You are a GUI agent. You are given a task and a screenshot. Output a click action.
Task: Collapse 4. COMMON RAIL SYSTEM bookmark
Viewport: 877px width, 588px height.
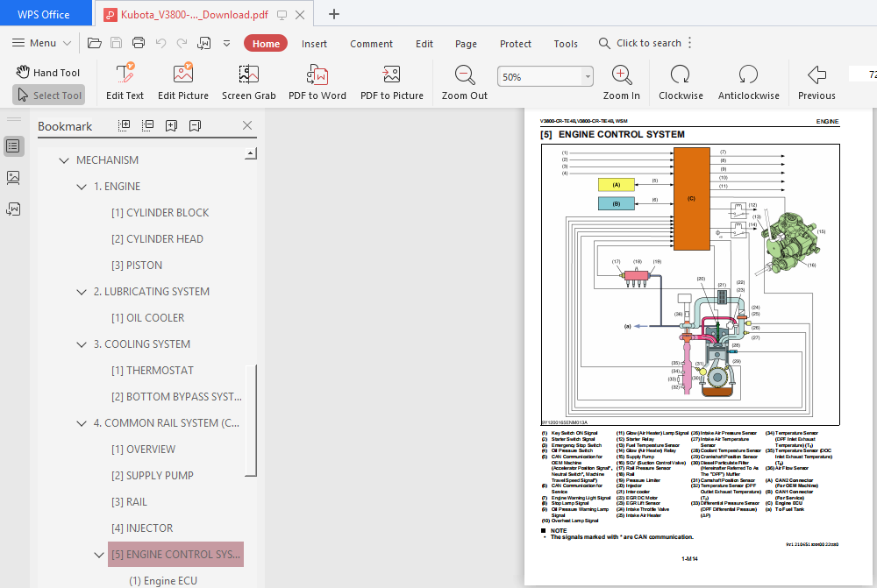coord(82,423)
